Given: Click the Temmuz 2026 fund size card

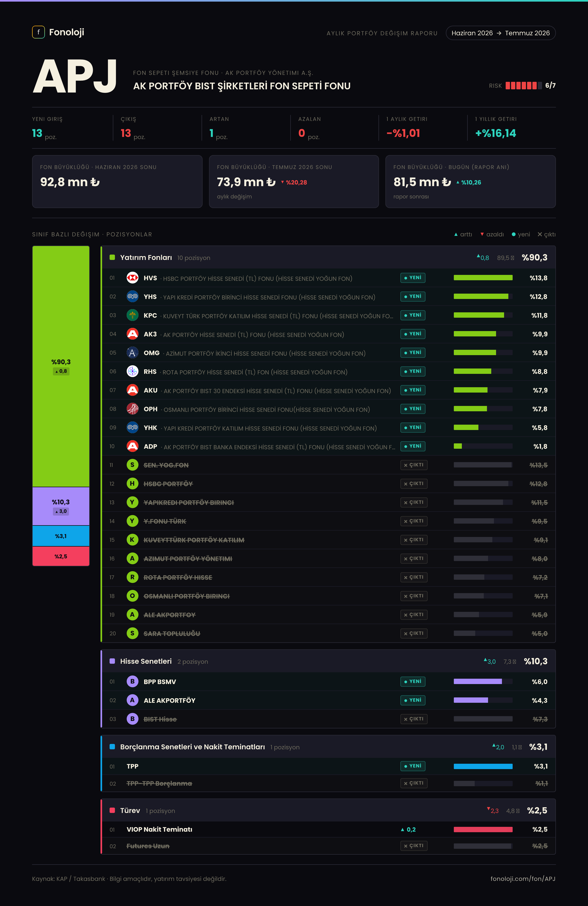Looking at the screenshot, I should [294, 182].
